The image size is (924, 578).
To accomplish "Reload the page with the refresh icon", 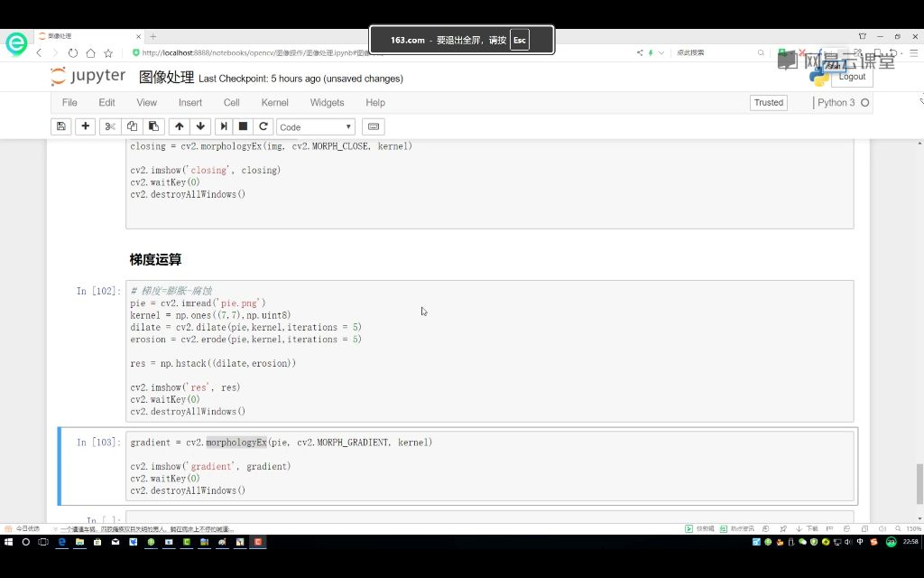I will [x=72, y=53].
